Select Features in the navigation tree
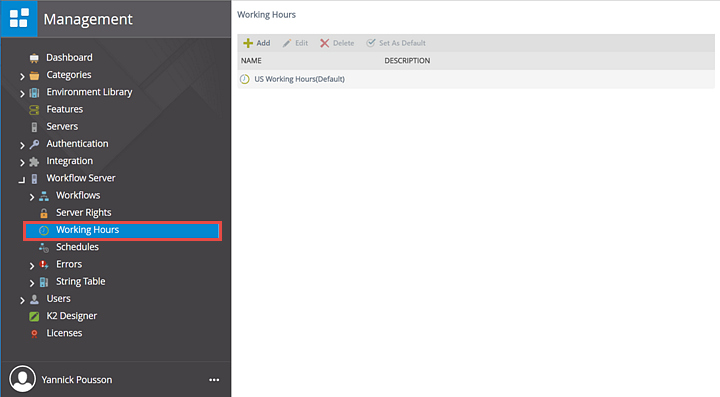720x397 pixels. tap(65, 109)
